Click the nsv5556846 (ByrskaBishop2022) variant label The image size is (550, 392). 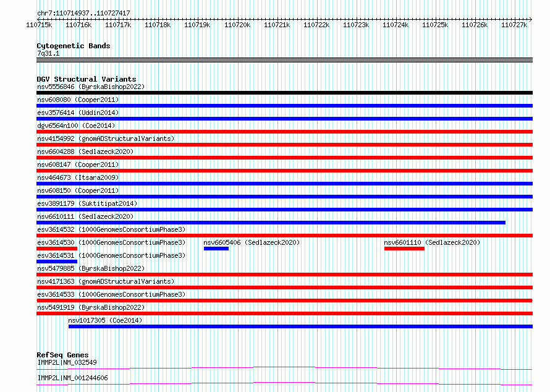click(x=91, y=87)
